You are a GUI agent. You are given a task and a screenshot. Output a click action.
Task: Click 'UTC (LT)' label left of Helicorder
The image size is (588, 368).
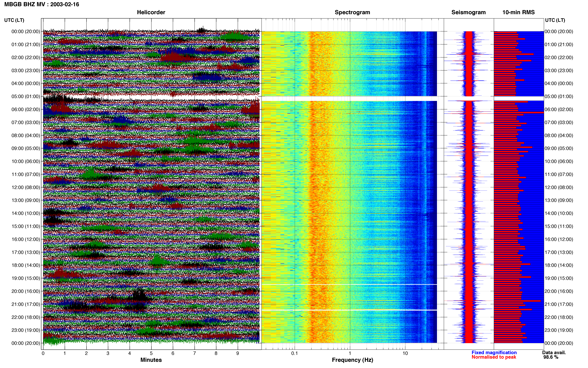point(14,20)
